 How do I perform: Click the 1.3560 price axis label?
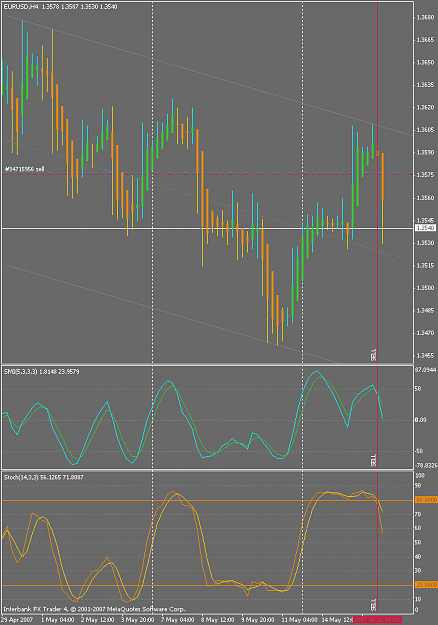[425, 198]
